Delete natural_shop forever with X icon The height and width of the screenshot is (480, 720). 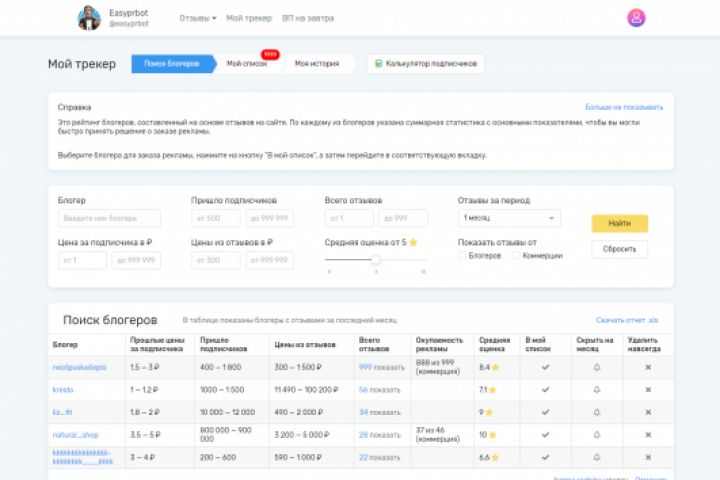click(x=648, y=435)
